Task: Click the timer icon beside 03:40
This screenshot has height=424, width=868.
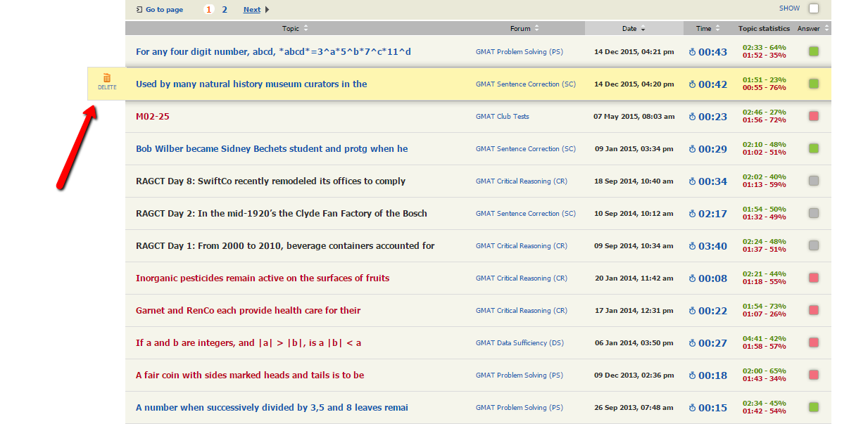Action: (691, 246)
